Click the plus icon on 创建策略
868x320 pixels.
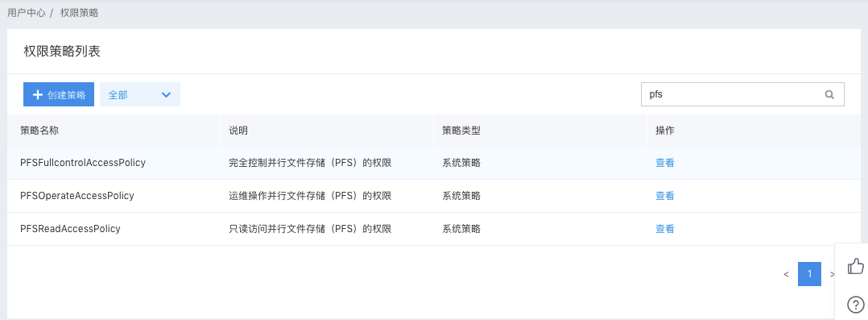pyautogui.click(x=38, y=95)
